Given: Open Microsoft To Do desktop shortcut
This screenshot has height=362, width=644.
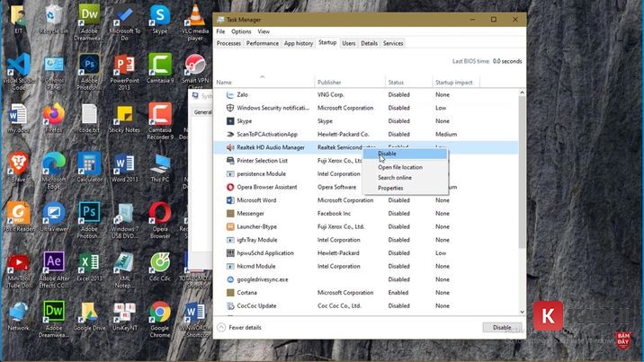Looking at the screenshot, I should coord(124,22).
